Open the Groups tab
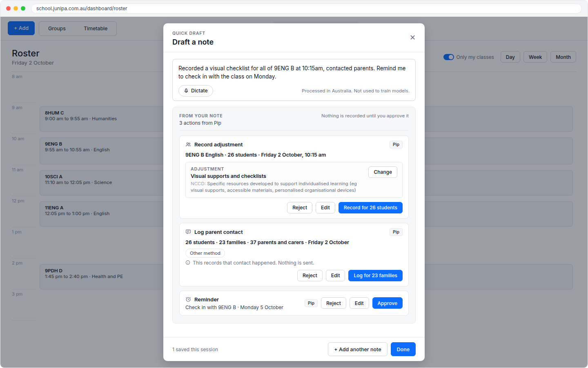This screenshot has height=368, width=588. tap(57, 29)
